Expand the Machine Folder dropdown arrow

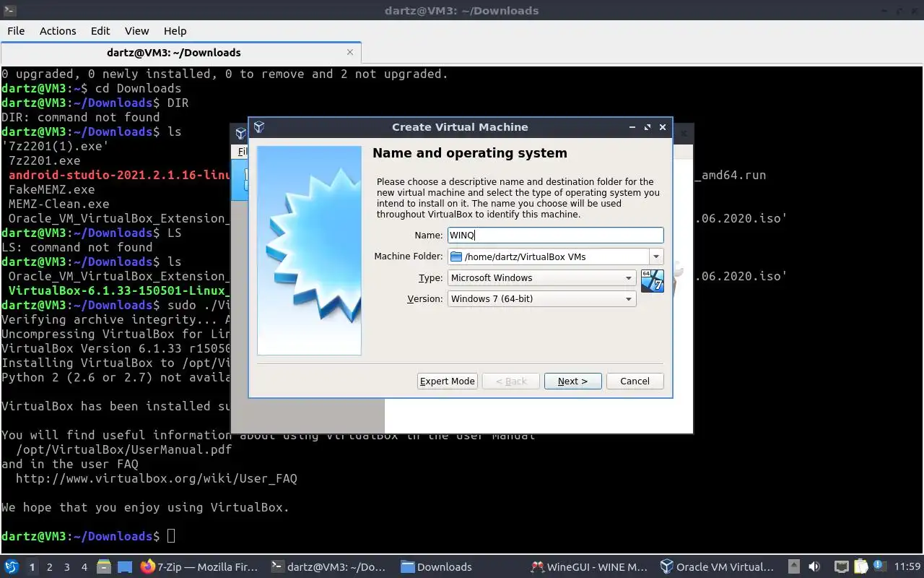point(656,256)
